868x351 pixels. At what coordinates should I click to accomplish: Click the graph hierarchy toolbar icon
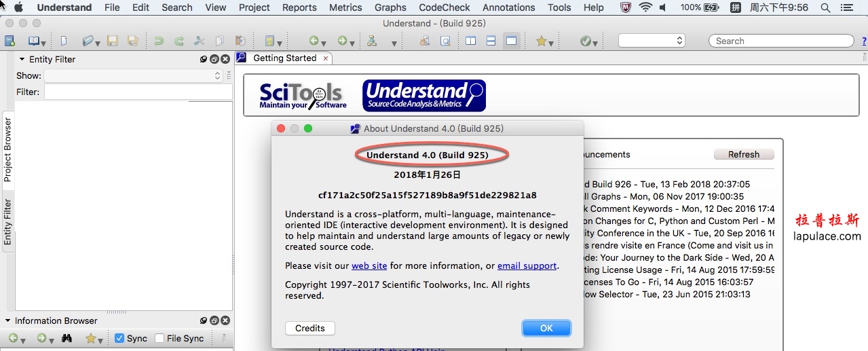click(372, 41)
